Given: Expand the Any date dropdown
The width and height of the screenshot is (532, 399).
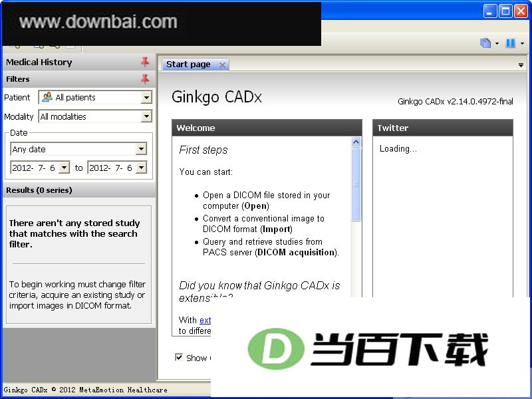Looking at the screenshot, I should coord(141,149).
